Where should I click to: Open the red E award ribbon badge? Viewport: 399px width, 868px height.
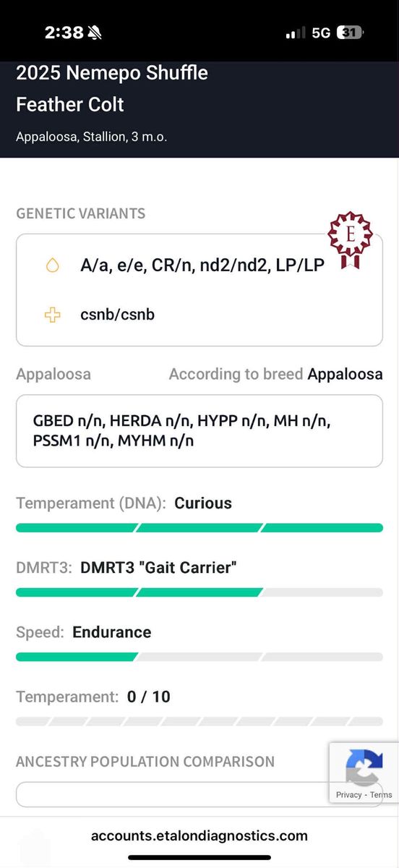350,241
